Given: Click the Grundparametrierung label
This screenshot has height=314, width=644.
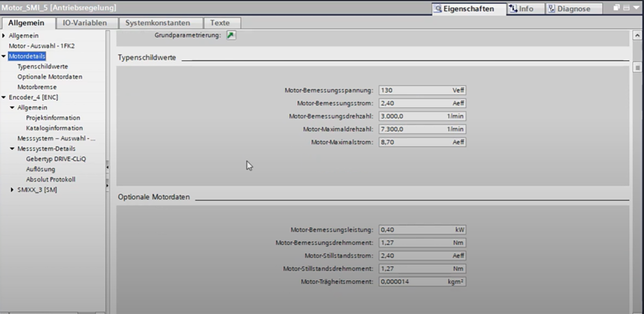Looking at the screenshot, I should [188, 35].
